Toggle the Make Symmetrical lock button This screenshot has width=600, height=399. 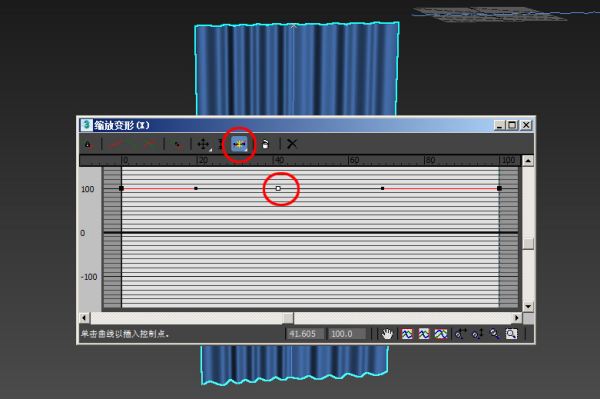(88, 144)
